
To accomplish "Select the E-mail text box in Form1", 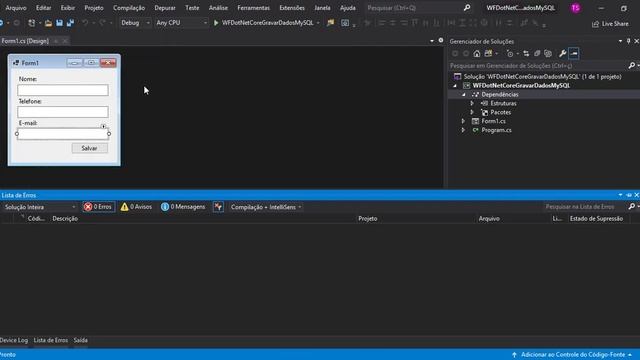I will tap(63, 134).
